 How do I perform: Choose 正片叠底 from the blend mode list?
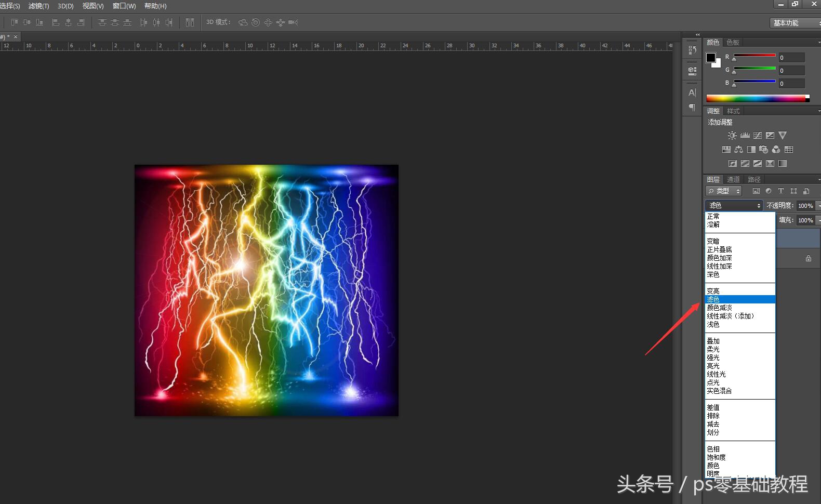click(x=719, y=250)
